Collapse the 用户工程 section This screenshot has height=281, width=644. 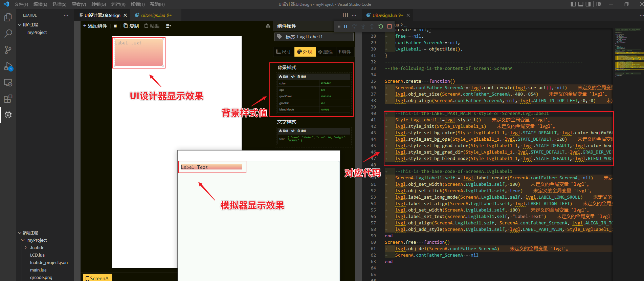[20, 25]
